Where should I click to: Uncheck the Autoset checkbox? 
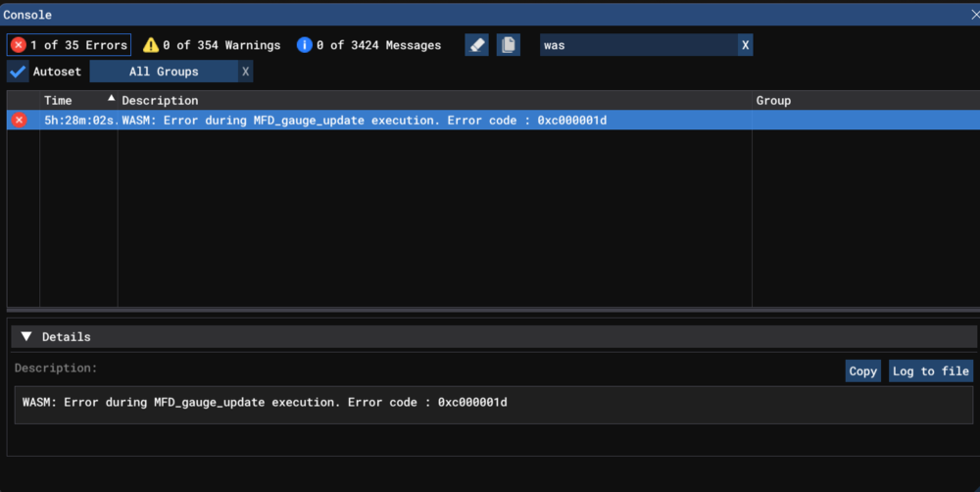(x=18, y=72)
